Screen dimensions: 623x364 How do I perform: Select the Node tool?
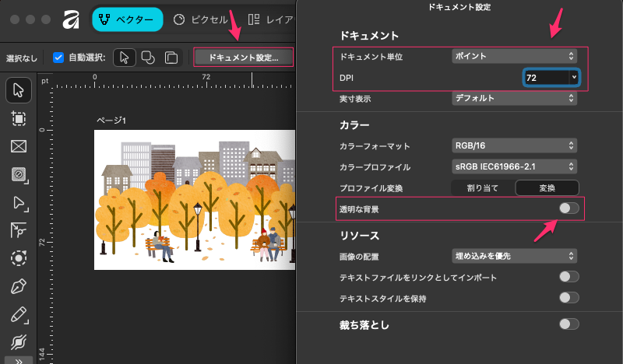(18, 202)
